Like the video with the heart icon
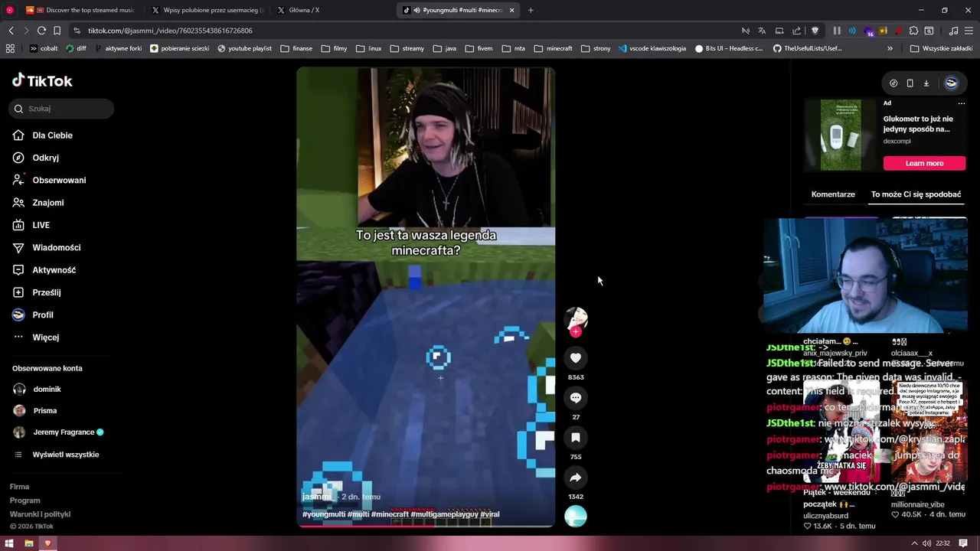This screenshot has height=551, width=980. point(576,357)
